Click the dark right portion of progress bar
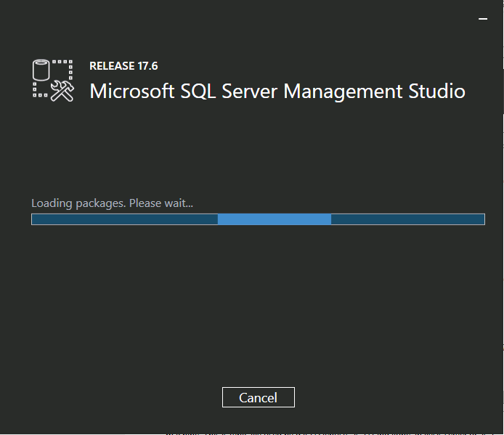 [x=408, y=219]
